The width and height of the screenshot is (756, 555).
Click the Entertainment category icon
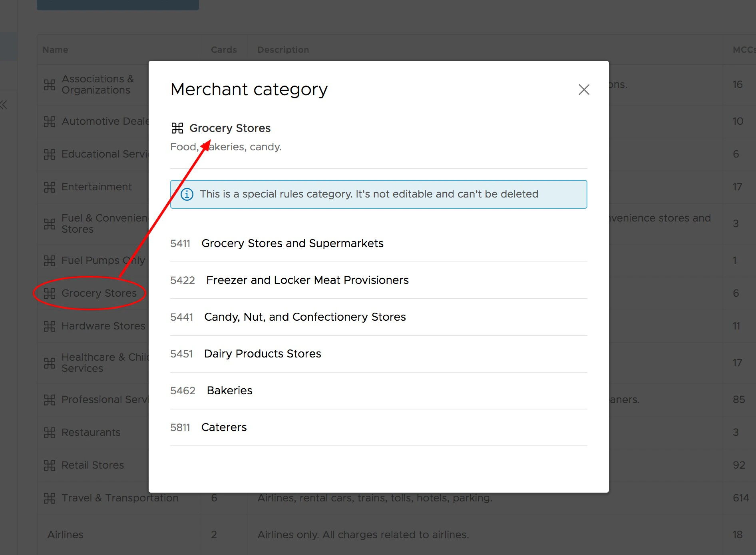50,187
